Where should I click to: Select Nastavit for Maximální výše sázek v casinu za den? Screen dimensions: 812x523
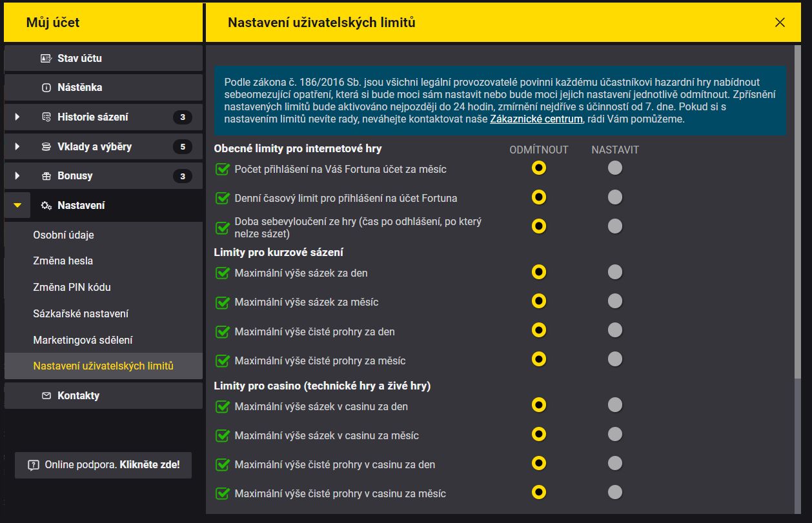tap(615, 405)
